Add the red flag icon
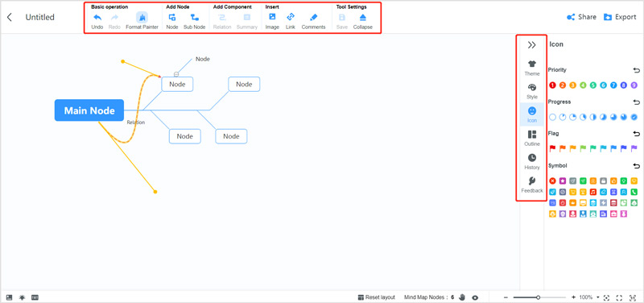 552,148
